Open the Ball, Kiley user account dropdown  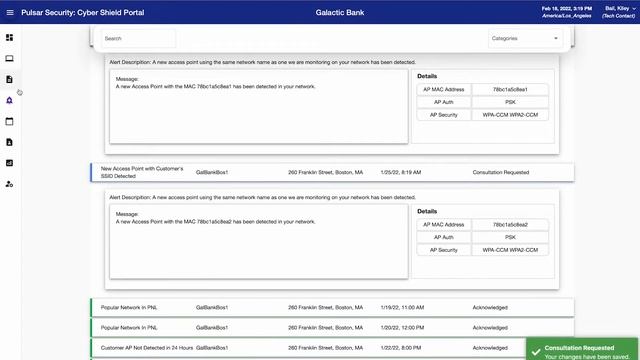(x=619, y=12)
